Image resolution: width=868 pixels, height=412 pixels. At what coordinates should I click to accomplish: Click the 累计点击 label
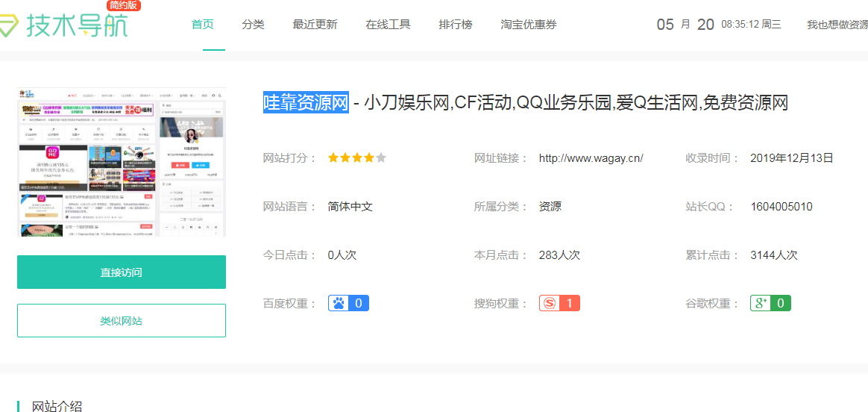tap(712, 255)
